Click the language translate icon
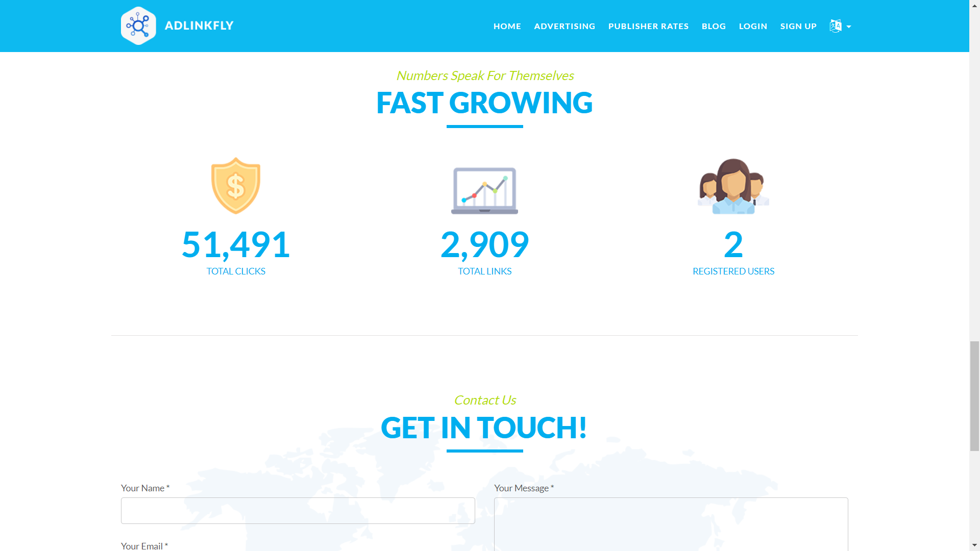The height and width of the screenshot is (551, 980). pyautogui.click(x=835, y=26)
